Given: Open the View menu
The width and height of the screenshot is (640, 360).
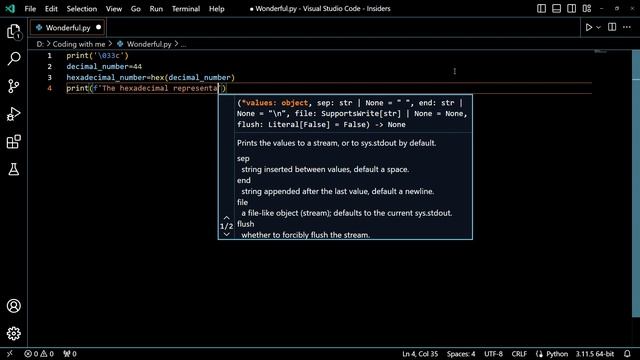Looking at the screenshot, I should pyautogui.click(x=113, y=9).
